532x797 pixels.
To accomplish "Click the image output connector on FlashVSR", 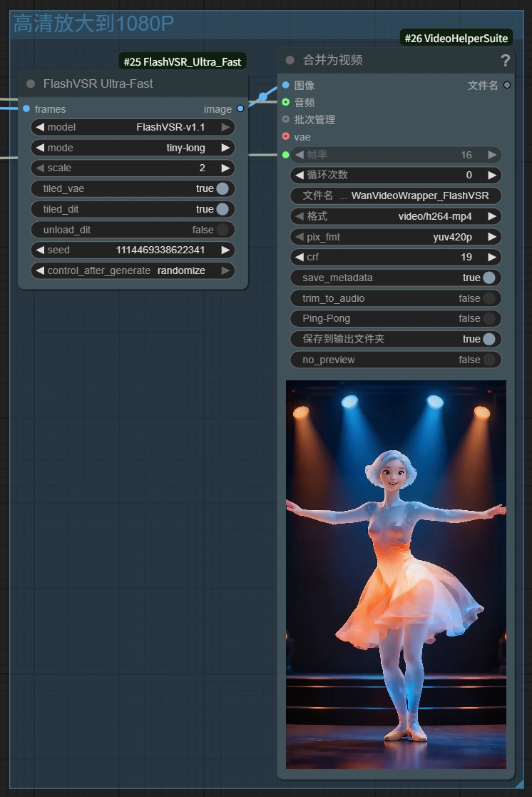I will click(x=240, y=109).
